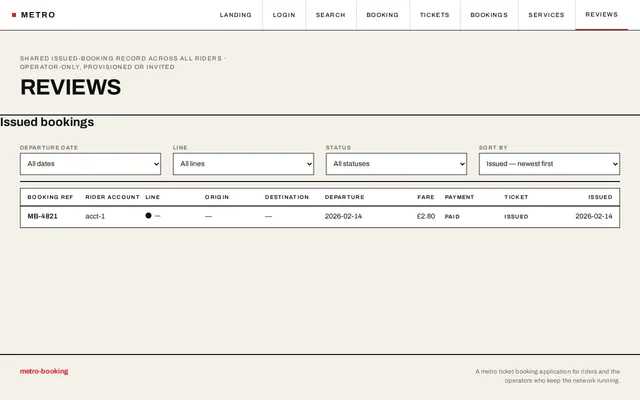Click the PAID payment status
The height and width of the screenshot is (400, 640).
tap(452, 217)
